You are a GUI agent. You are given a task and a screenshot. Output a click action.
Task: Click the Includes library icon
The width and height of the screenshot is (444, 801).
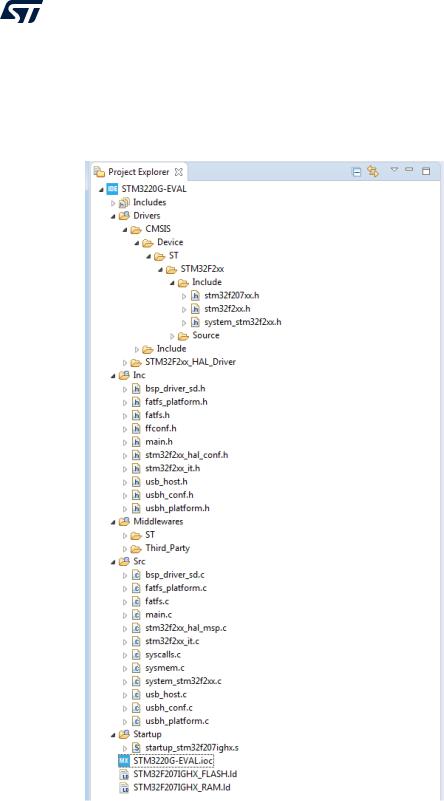124,202
